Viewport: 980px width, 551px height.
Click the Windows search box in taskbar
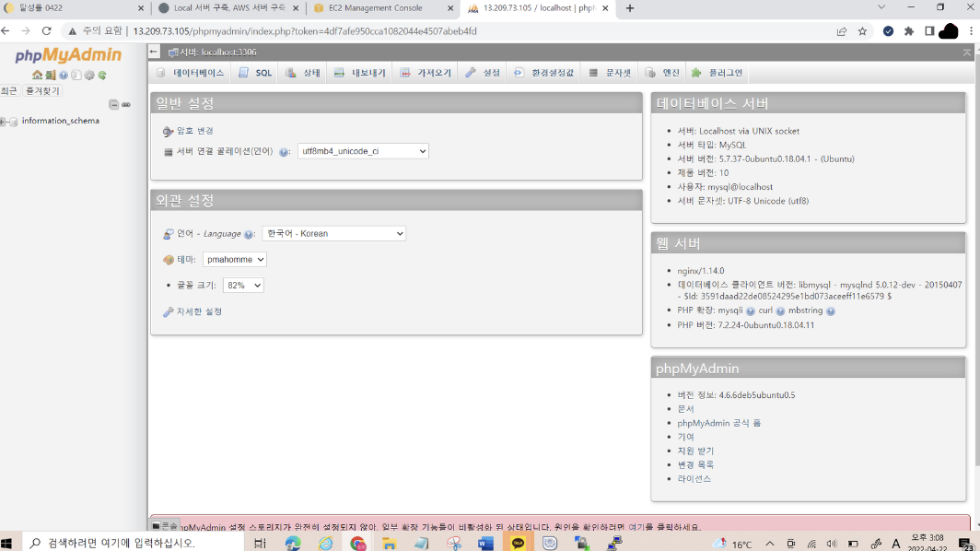click(x=133, y=542)
